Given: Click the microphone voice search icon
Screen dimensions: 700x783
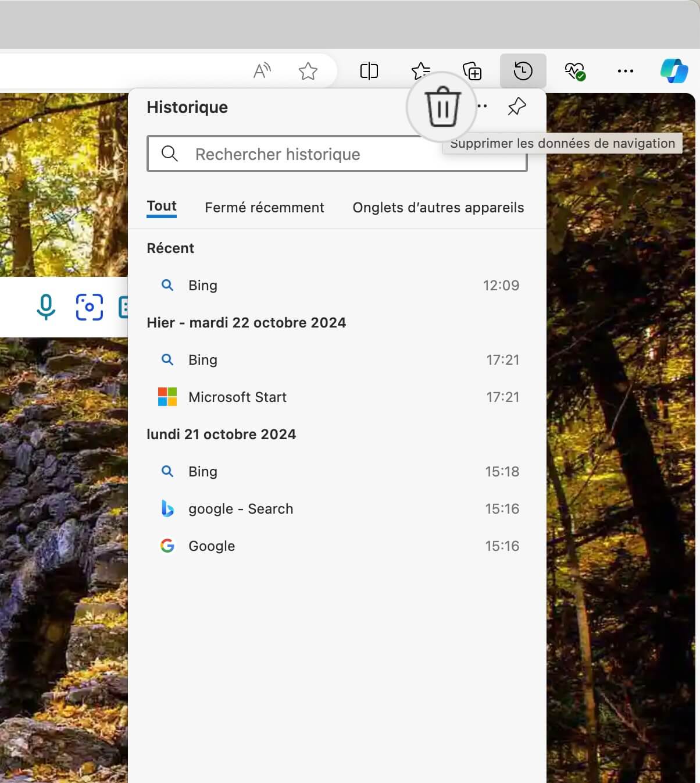Looking at the screenshot, I should click(46, 307).
